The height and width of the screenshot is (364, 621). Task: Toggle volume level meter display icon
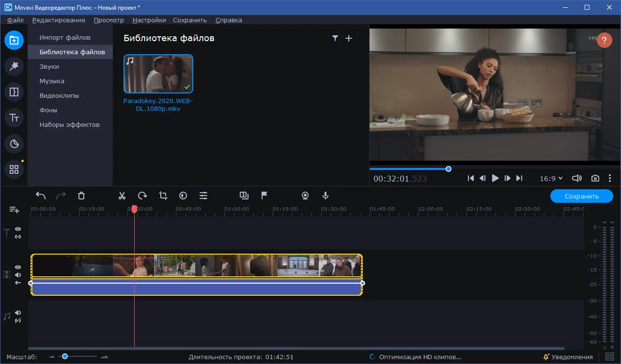609,357
